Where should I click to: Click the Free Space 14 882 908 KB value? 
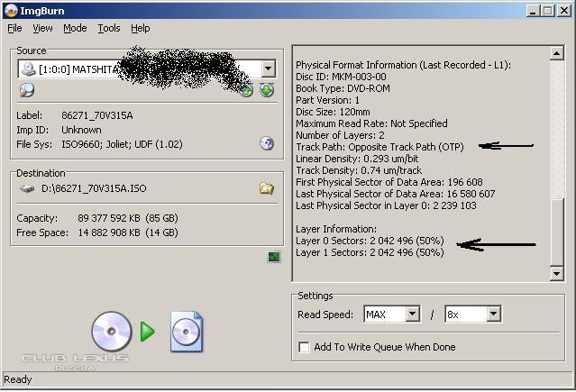(128, 232)
